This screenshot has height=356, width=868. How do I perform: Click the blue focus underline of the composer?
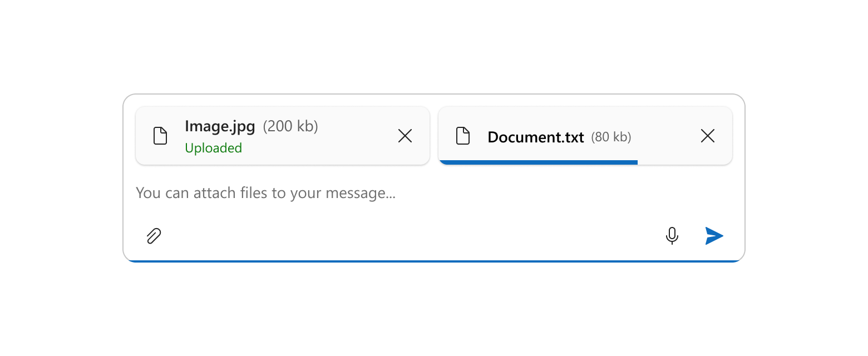pos(434,260)
